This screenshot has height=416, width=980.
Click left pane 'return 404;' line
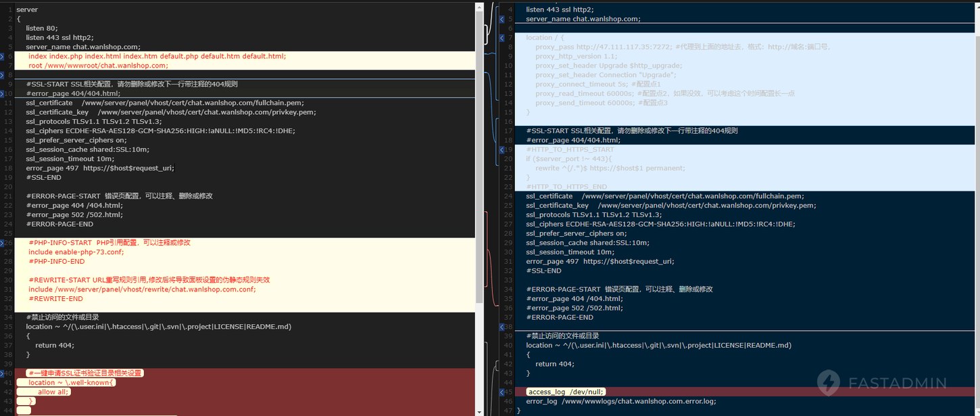[x=55, y=345]
